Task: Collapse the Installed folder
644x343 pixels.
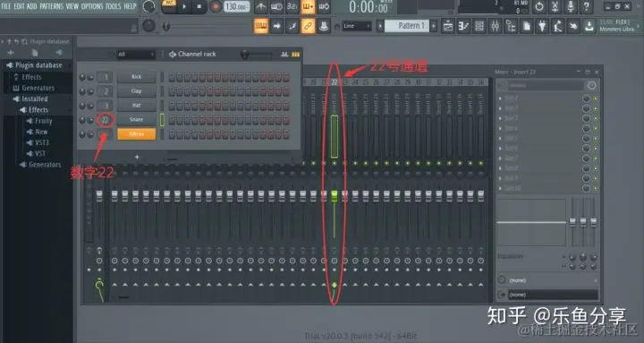Action: coord(30,99)
